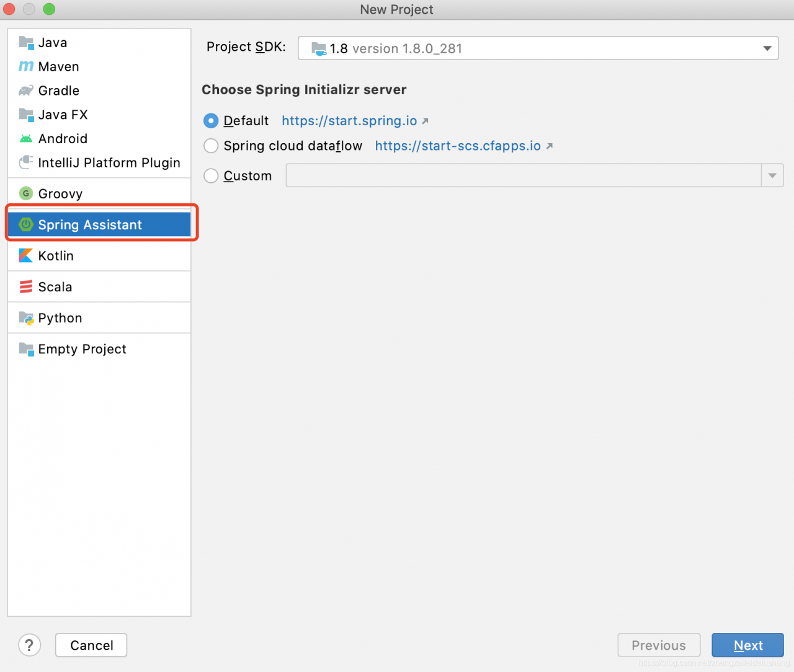794x672 pixels.
Task: Click the Cancel button
Action: [91, 645]
